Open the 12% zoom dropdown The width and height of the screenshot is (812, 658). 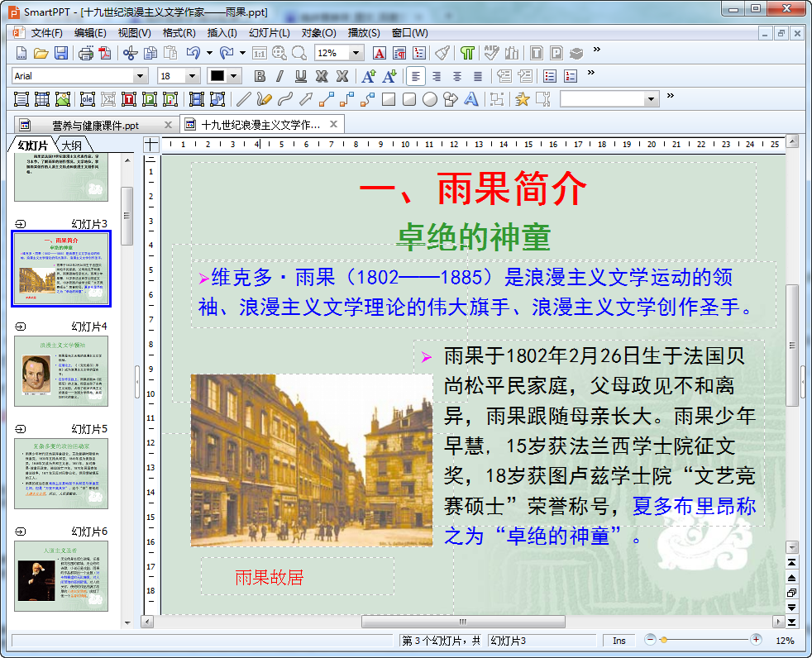(x=356, y=53)
